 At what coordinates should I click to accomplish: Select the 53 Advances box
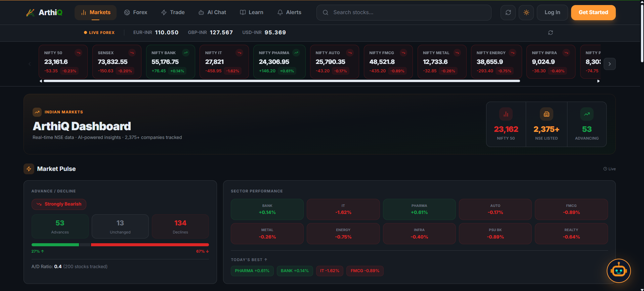coord(60,226)
